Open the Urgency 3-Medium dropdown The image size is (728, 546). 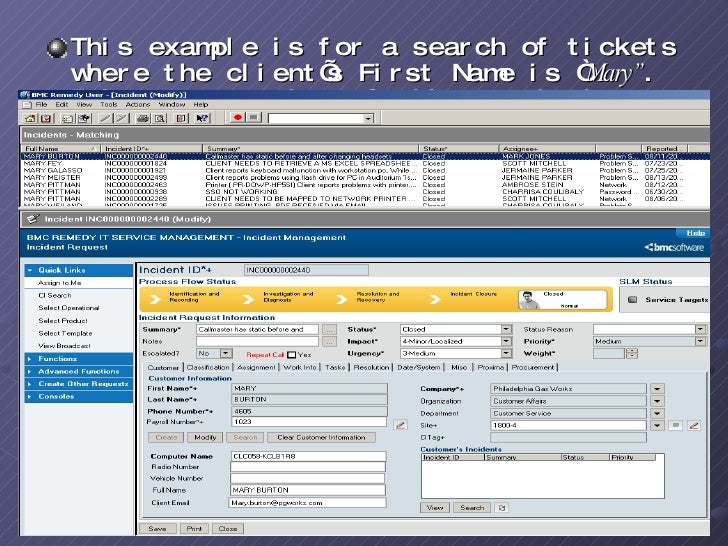506,354
